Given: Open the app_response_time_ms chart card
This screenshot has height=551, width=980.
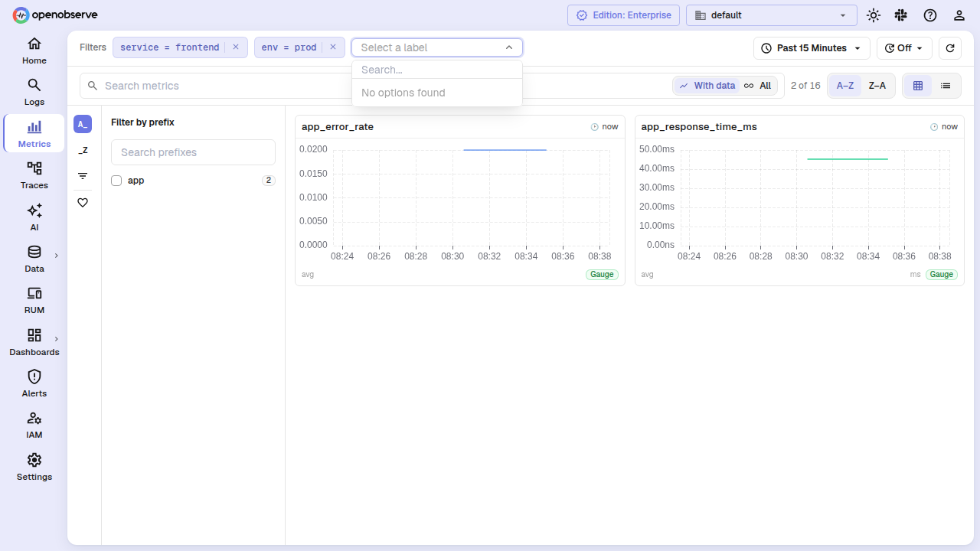Looking at the screenshot, I should tap(799, 201).
